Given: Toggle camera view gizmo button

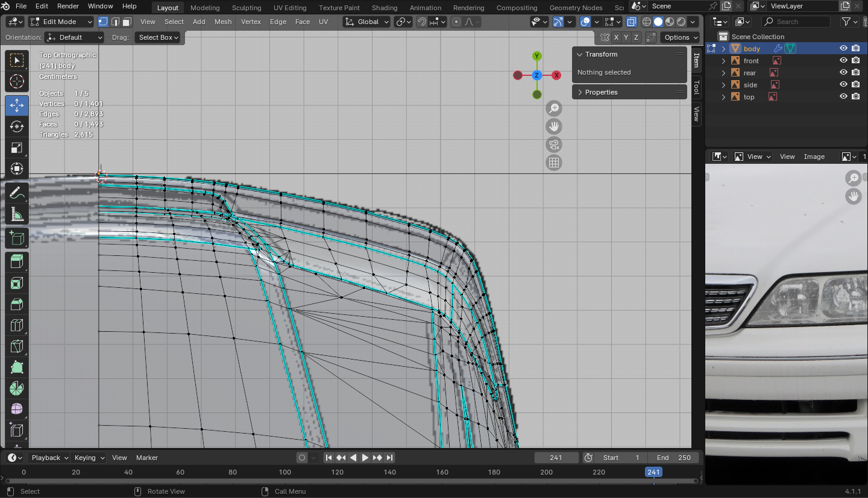Looking at the screenshot, I should [553, 145].
